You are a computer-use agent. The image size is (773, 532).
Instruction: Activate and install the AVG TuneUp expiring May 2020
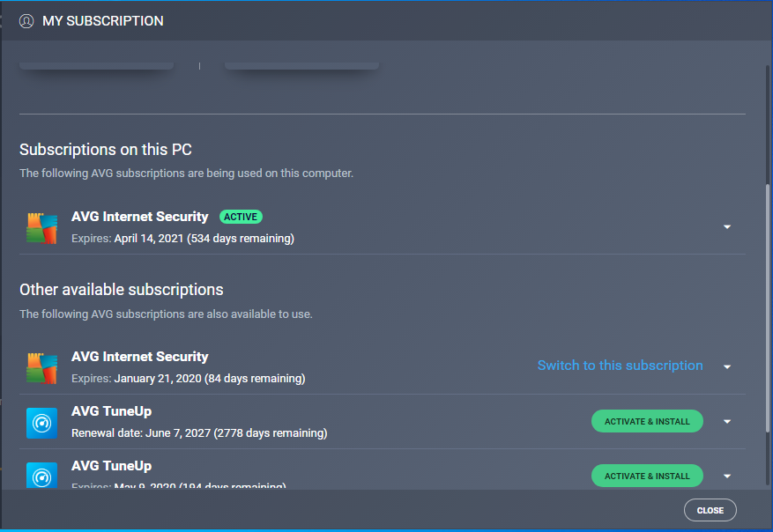click(x=647, y=476)
